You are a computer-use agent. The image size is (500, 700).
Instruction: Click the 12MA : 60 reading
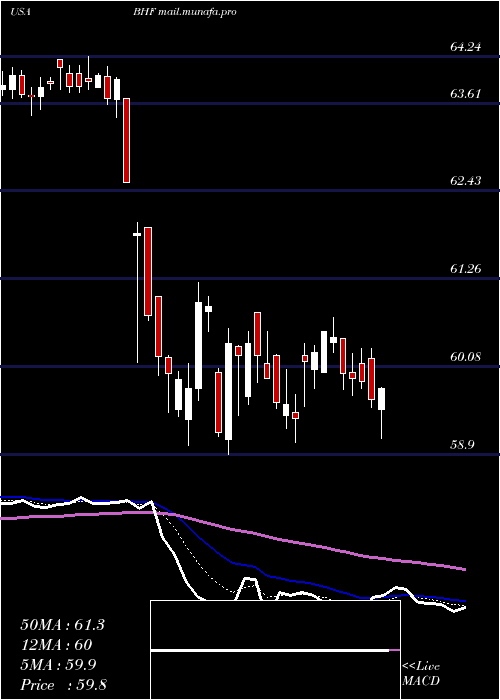click(x=56, y=645)
